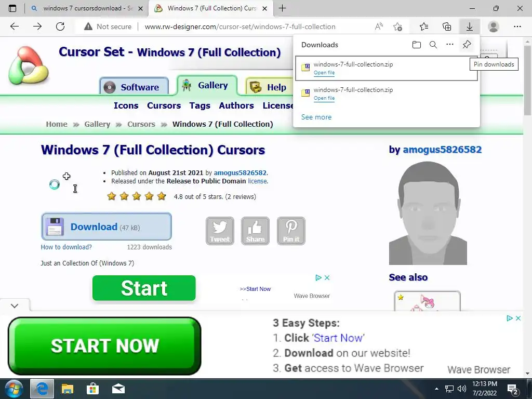Pin the Downloads panel

[x=467, y=45]
